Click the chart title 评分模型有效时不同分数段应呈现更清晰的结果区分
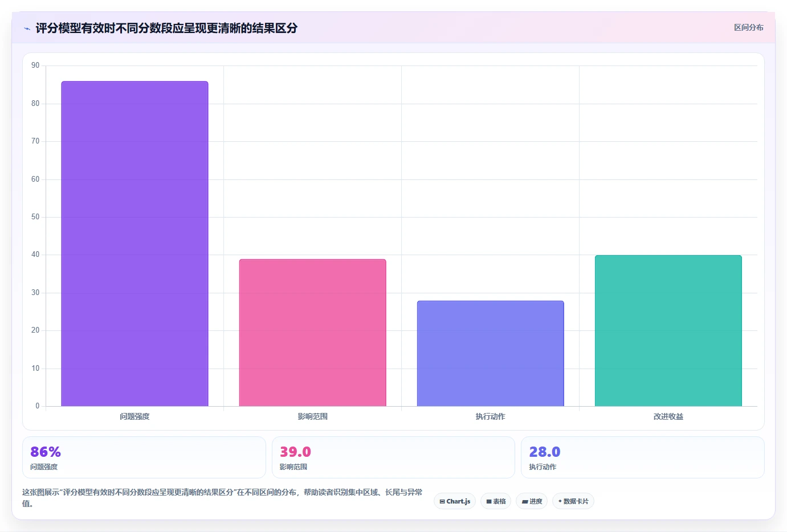This screenshot has width=787, height=532. (166, 28)
